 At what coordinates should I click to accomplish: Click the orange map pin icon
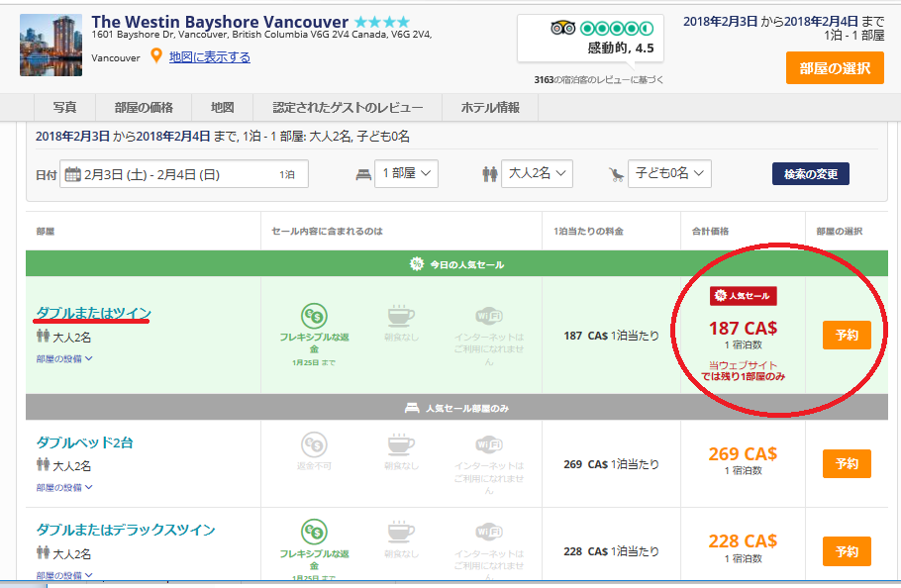pos(155,56)
